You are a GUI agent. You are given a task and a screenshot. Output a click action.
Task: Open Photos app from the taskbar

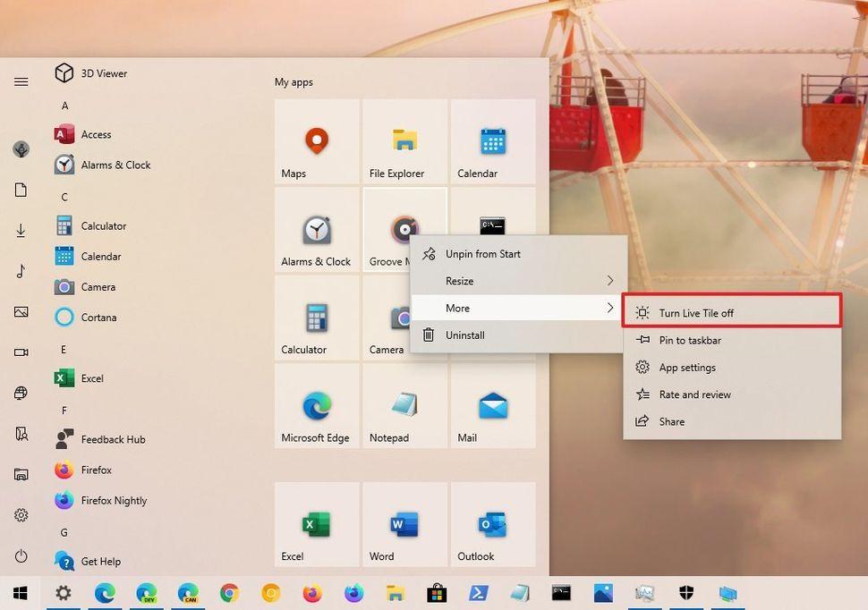[603, 593]
